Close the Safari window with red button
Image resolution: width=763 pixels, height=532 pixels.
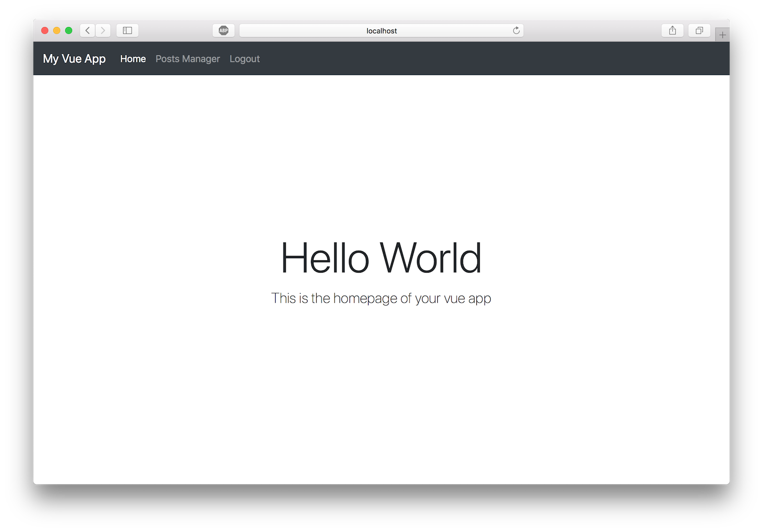[x=45, y=31]
